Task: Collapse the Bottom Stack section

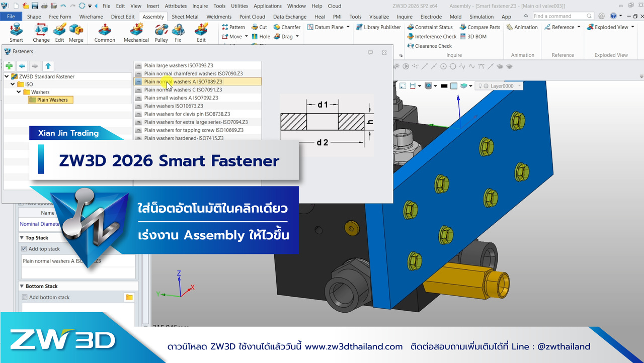Action: pos(22,286)
